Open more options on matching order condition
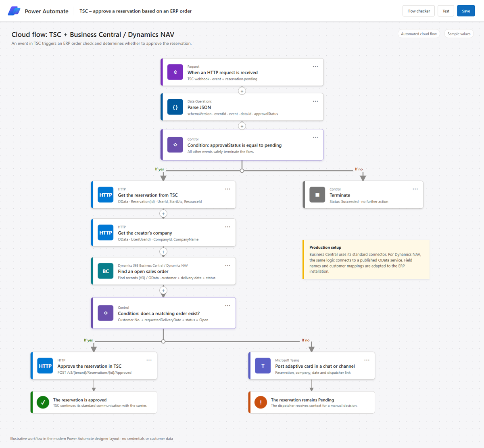 click(228, 306)
